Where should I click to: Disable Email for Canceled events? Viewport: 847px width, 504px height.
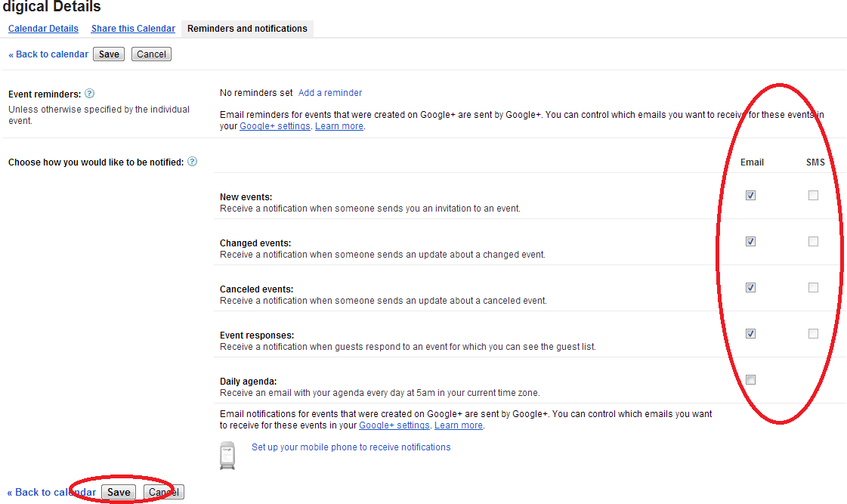[750, 288]
